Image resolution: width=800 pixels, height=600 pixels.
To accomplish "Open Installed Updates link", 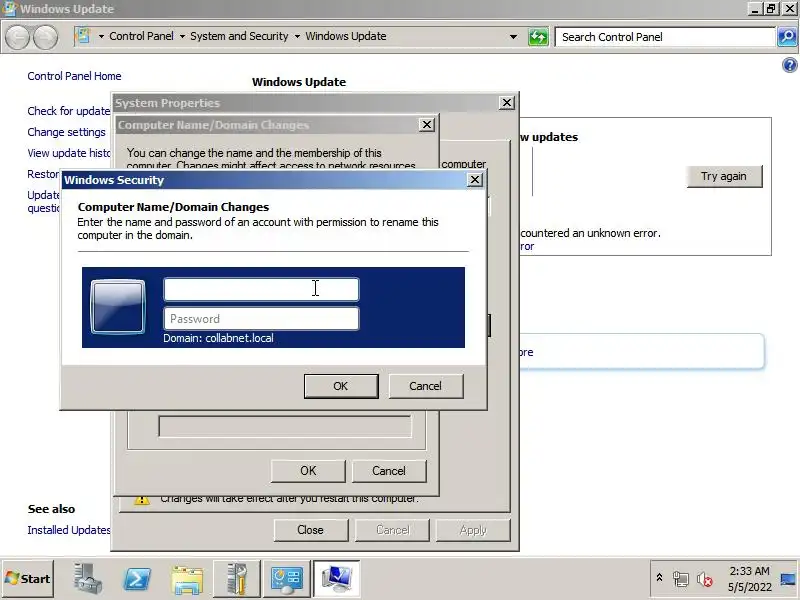I will (x=69, y=530).
